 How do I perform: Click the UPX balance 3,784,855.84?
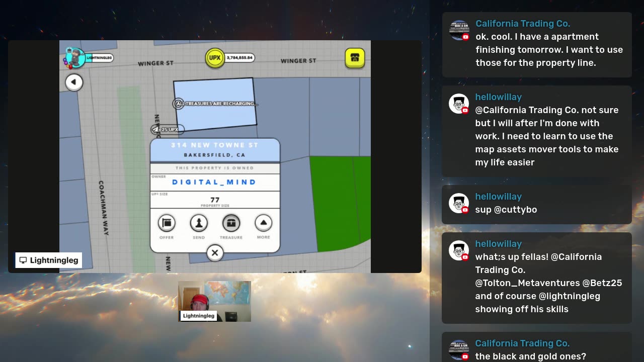pos(239,58)
